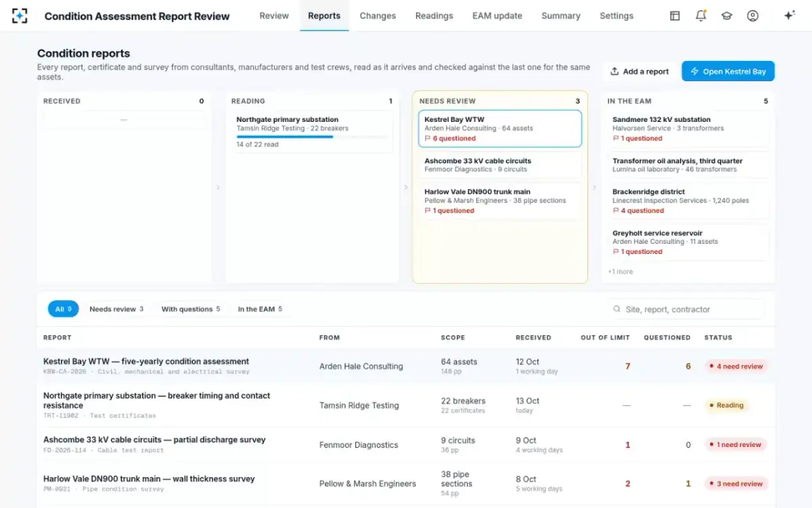Open the EAM update tab

497,16
